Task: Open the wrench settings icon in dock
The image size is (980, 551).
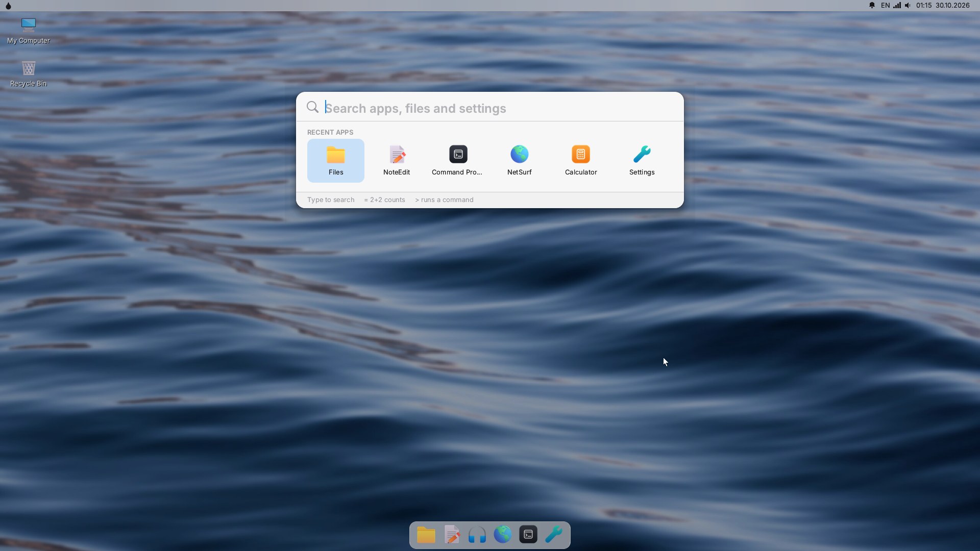Action: 554,535
